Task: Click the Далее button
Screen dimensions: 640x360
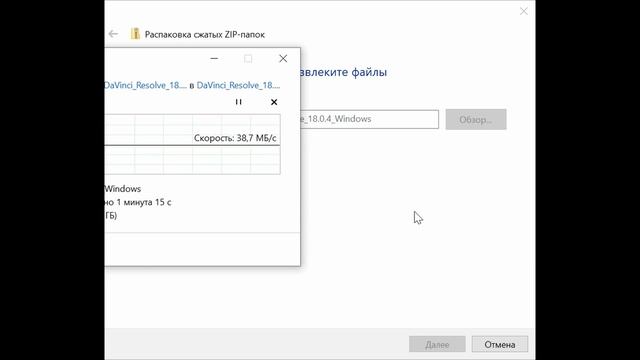Action: coord(437,344)
